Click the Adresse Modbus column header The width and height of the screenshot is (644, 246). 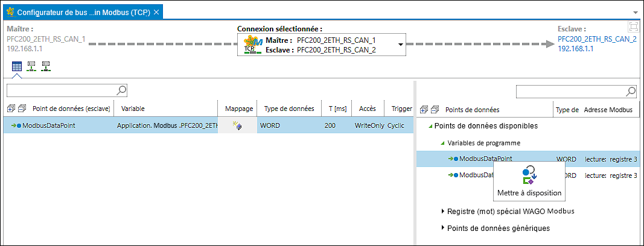[610, 110]
